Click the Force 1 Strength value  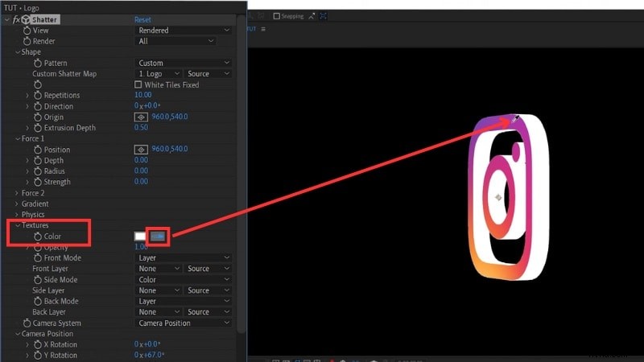click(x=141, y=182)
